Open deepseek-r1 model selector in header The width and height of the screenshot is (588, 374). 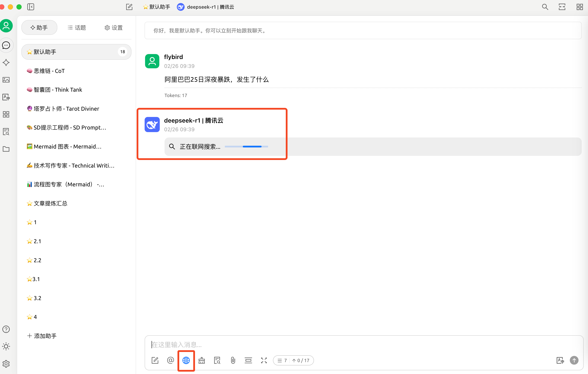(x=206, y=7)
